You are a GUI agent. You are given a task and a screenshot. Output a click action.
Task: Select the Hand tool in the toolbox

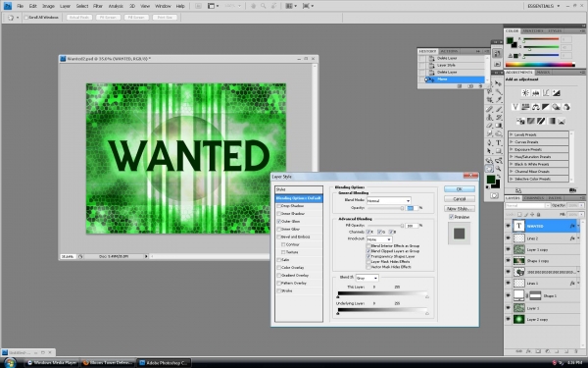tap(490, 170)
